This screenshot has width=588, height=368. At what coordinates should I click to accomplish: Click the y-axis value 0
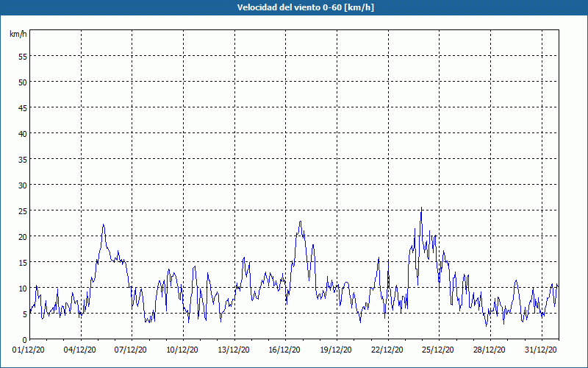pyautogui.click(x=25, y=340)
